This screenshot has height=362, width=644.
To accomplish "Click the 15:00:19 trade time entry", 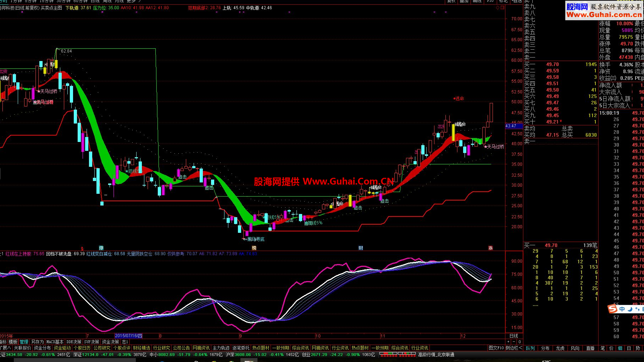I will tap(609, 113).
